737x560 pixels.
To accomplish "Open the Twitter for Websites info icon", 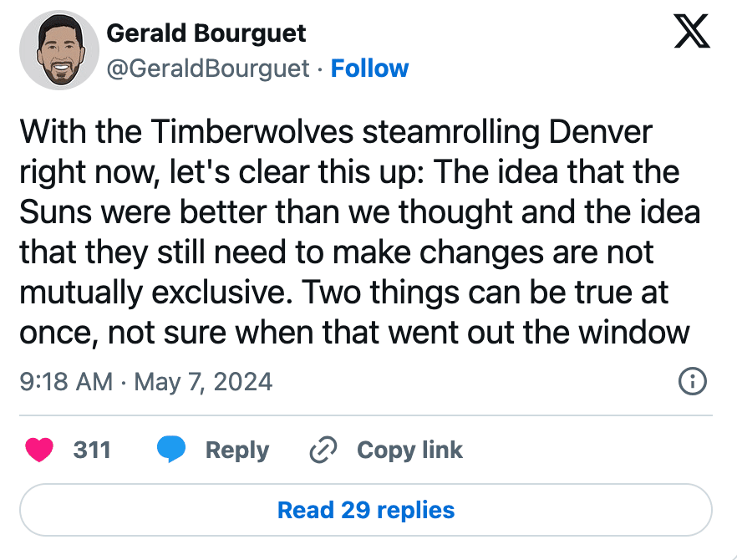I will (693, 381).
